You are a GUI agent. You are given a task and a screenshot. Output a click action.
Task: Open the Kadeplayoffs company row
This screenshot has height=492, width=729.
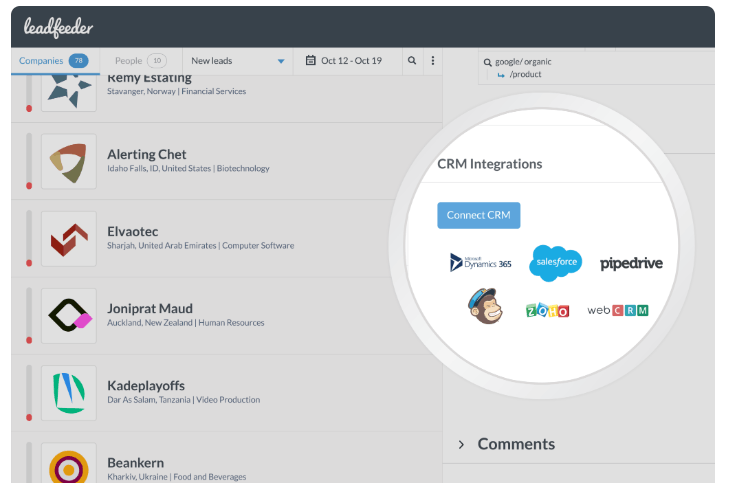(227, 393)
